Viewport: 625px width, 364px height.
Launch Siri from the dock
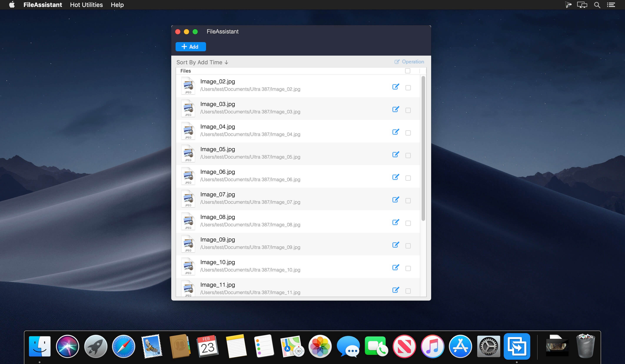(67, 346)
